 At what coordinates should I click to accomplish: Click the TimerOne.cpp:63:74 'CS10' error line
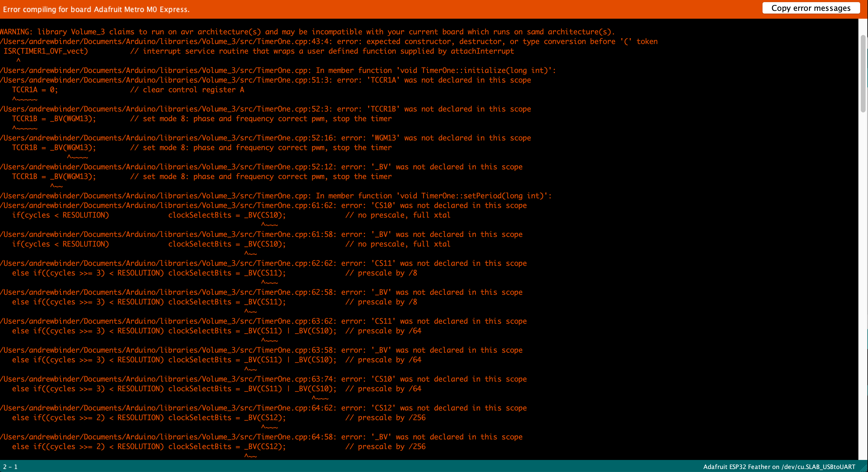[263, 379]
